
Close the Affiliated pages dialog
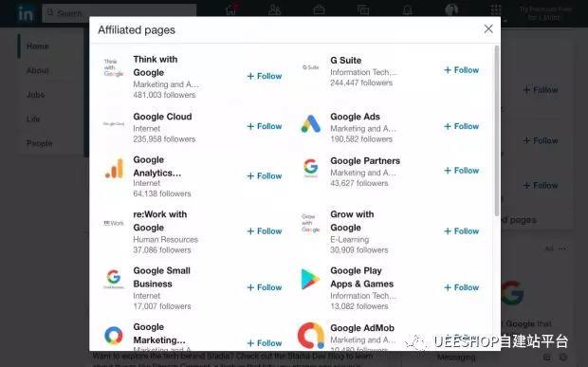488,28
